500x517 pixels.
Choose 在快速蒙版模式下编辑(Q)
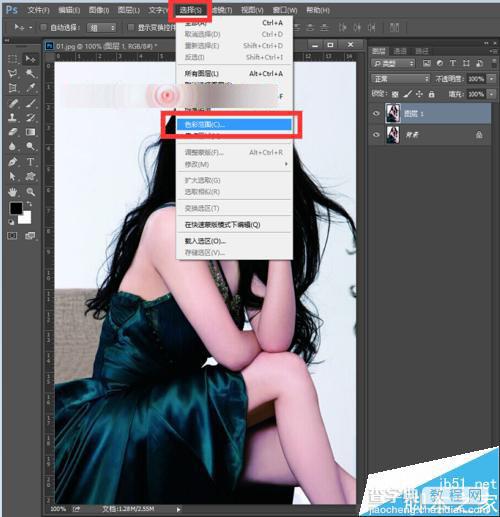[x=234, y=225]
